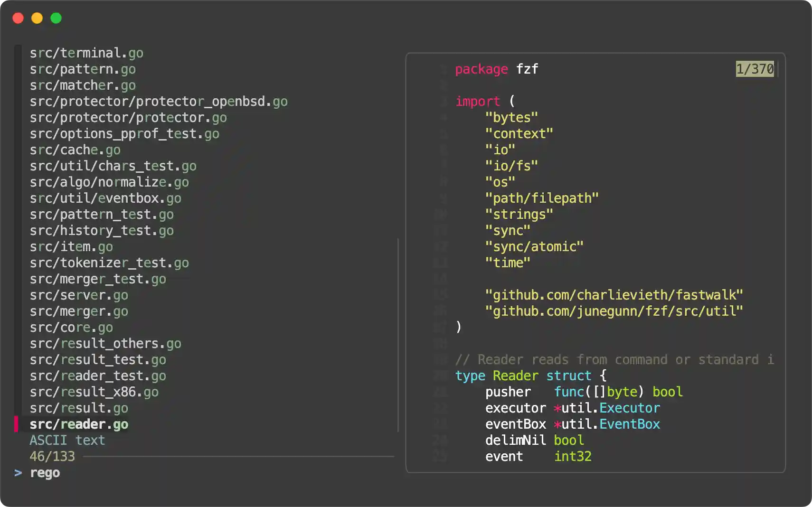Screen dimensions: 812x507
Task: Select src/options_pprof_test.go in the list
Action: (x=124, y=133)
